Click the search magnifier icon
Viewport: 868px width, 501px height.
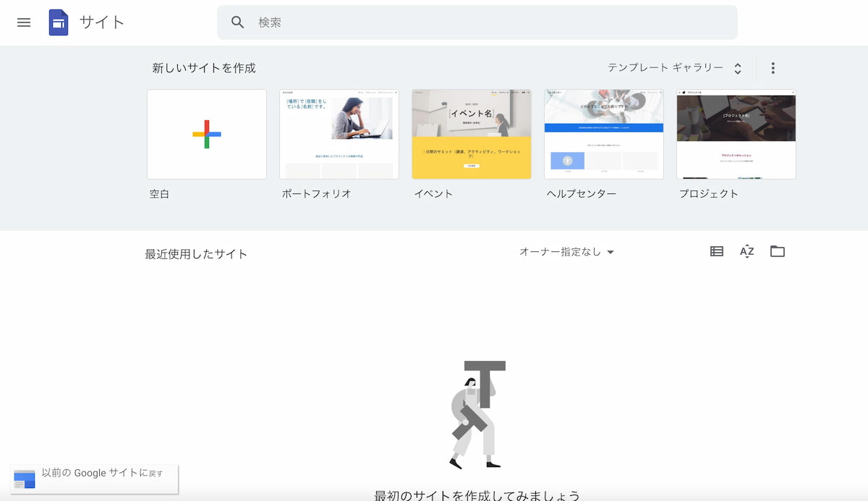pyautogui.click(x=238, y=22)
